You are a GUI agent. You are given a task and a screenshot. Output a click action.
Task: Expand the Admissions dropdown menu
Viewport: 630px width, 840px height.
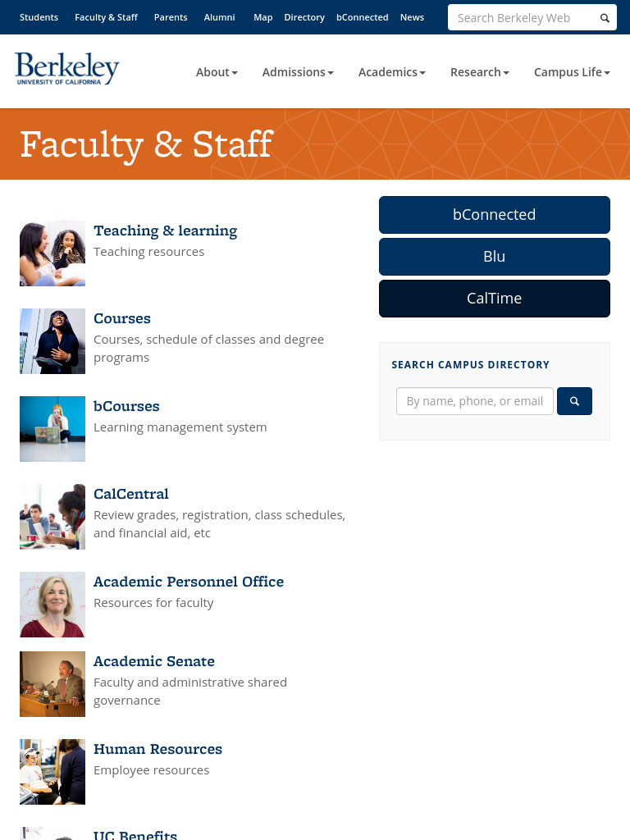[x=298, y=72]
